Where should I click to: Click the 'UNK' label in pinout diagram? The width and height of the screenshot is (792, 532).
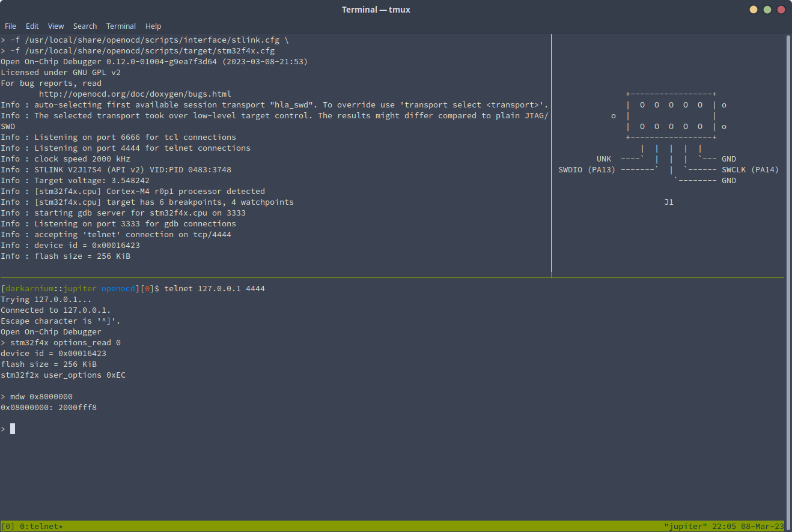click(x=604, y=159)
